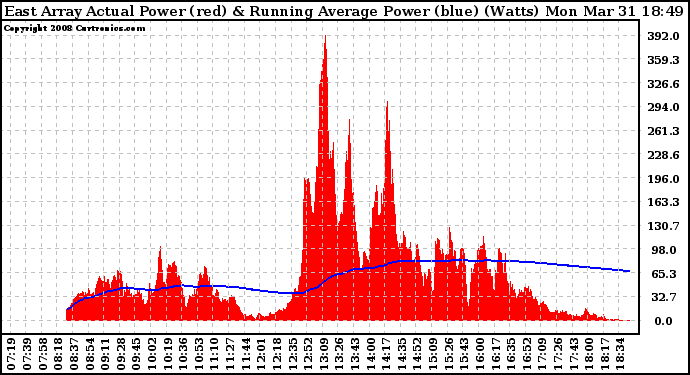Select the 261.3 y-axis label
This screenshot has width=690, height=375.
tap(663, 131)
